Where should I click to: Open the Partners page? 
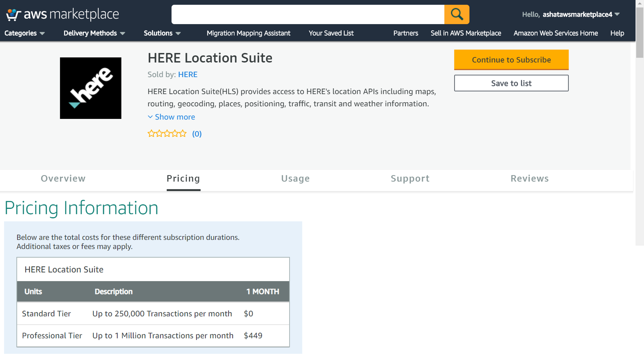coord(405,33)
